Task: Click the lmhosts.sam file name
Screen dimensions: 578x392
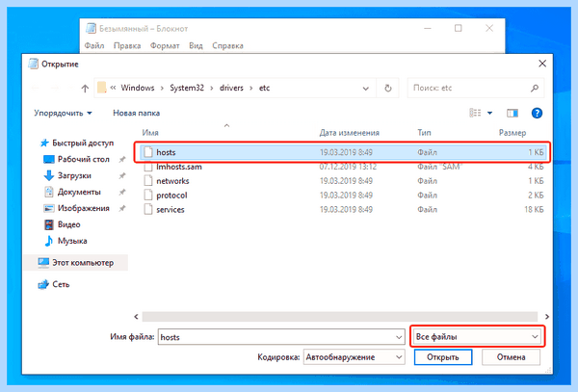Action: [179, 167]
